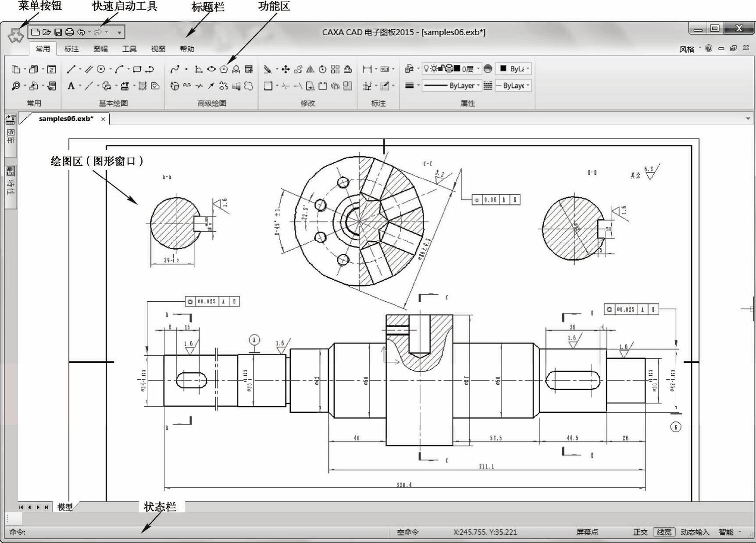The height and width of the screenshot is (543, 756).
Task: Switch to the 帮助 ribbon tab
Action: tap(187, 49)
